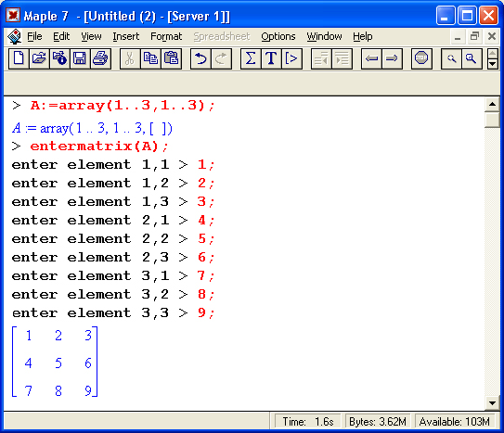
Task: Click the vertical scrollbar up arrow
Action: click(x=492, y=105)
